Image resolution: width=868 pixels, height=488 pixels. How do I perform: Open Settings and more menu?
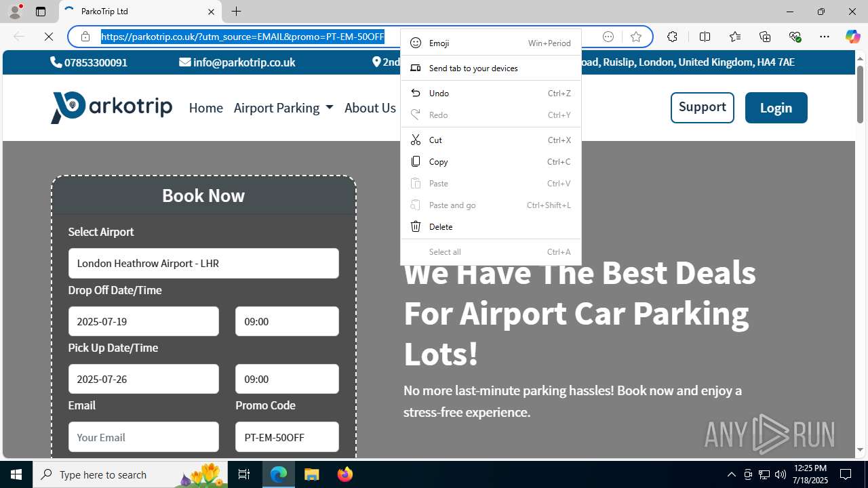pos(825,37)
